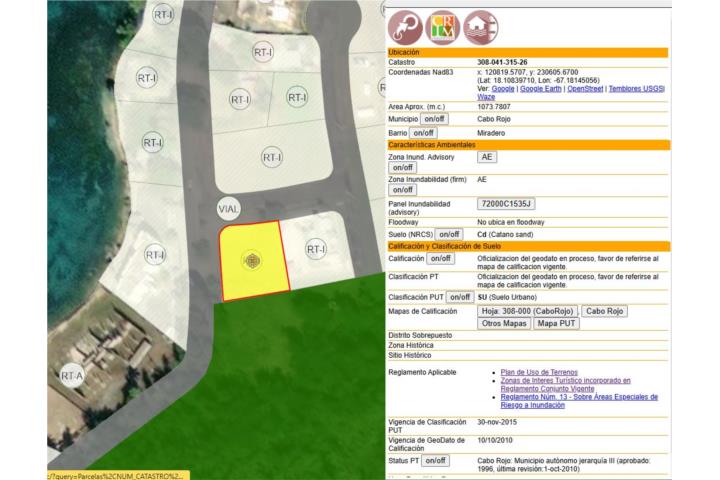Click the flooded house icon
720x480 pixels.
pos(481,24)
